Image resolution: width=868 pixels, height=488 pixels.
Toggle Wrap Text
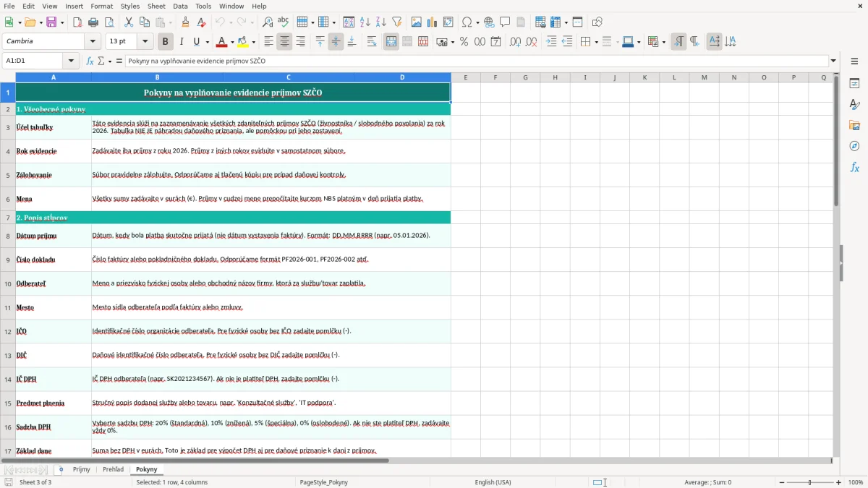click(372, 42)
